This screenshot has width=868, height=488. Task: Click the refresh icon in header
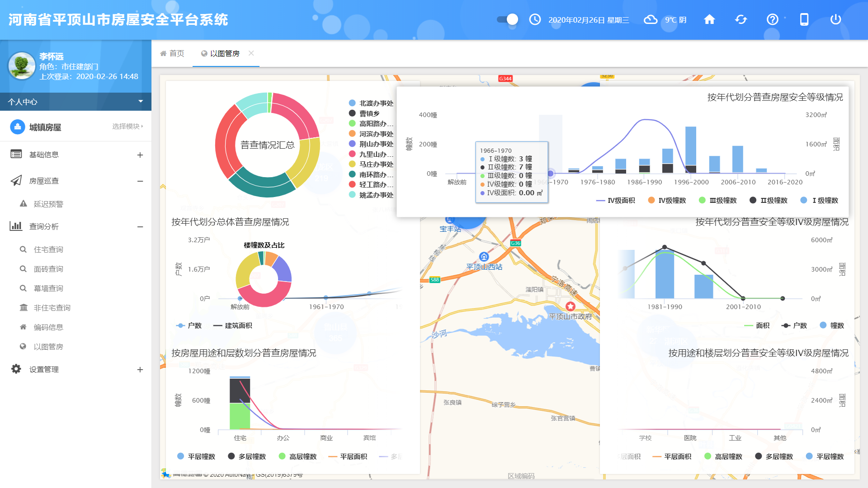point(741,19)
